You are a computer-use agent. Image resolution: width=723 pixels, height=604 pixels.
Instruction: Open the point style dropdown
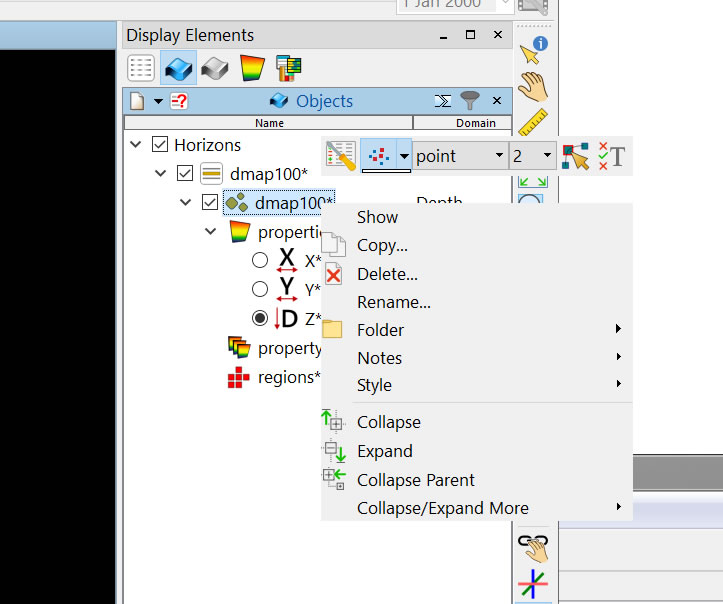coord(460,156)
